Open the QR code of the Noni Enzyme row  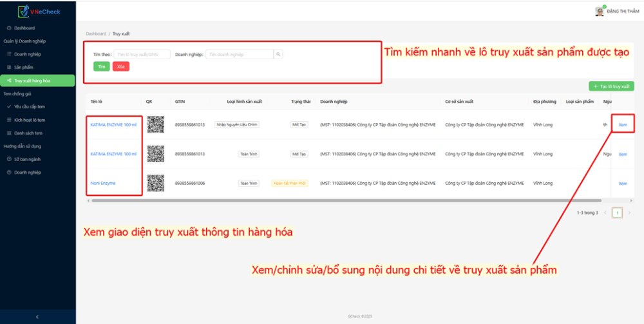(156, 183)
